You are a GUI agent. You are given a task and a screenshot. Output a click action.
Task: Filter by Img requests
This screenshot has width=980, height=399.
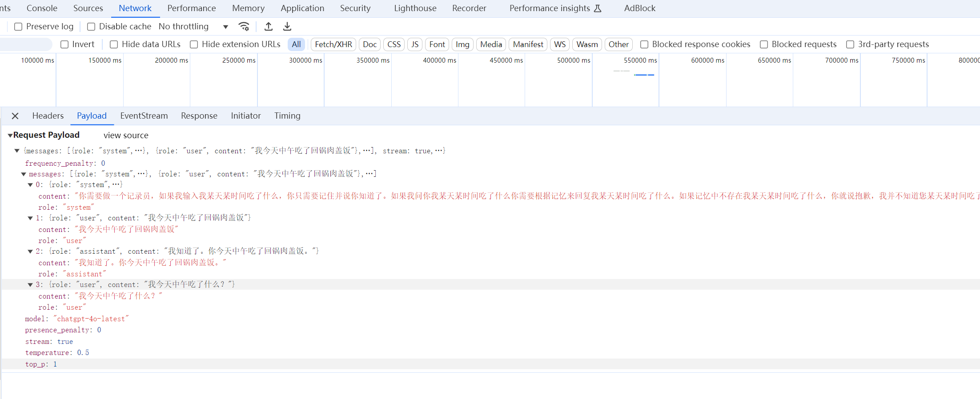click(x=462, y=44)
